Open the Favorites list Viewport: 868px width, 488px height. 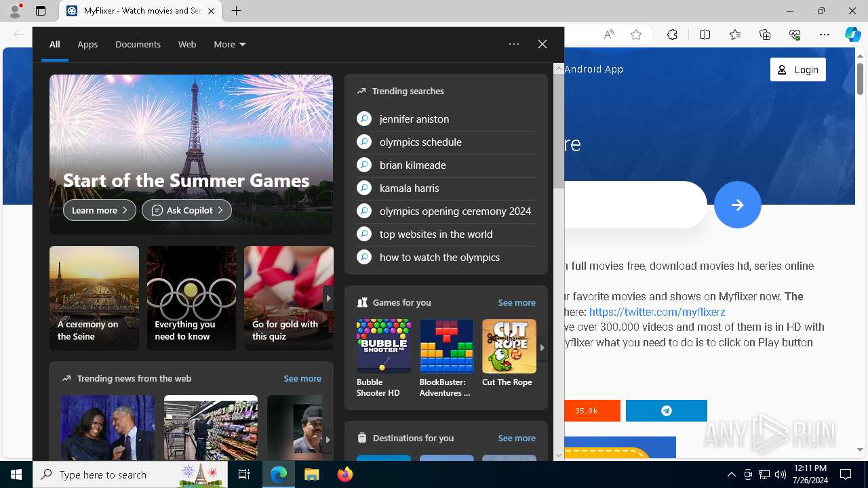(x=735, y=35)
